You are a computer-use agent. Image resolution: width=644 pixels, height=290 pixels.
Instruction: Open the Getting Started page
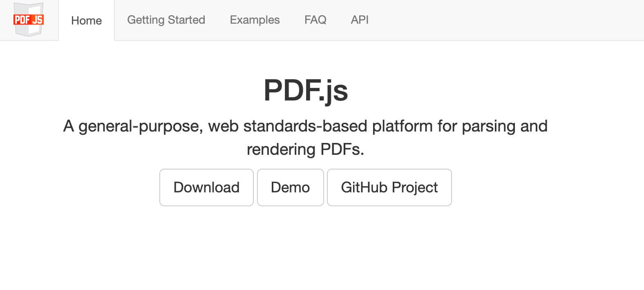(x=166, y=20)
